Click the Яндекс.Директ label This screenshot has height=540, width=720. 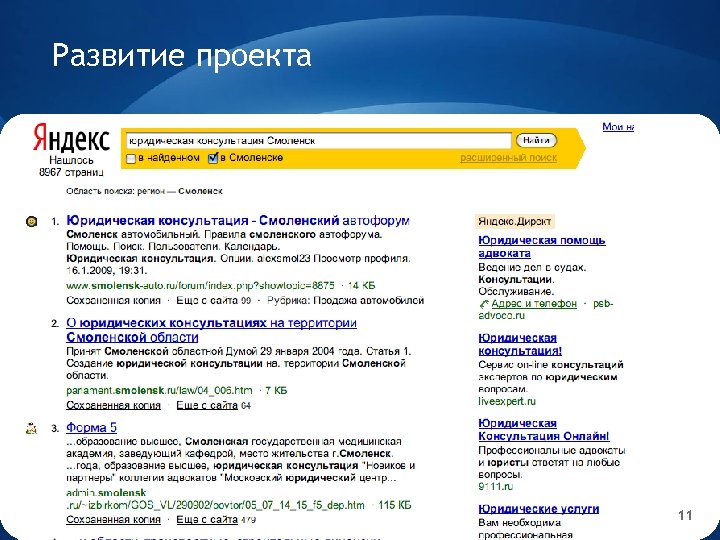(x=515, y=221)
